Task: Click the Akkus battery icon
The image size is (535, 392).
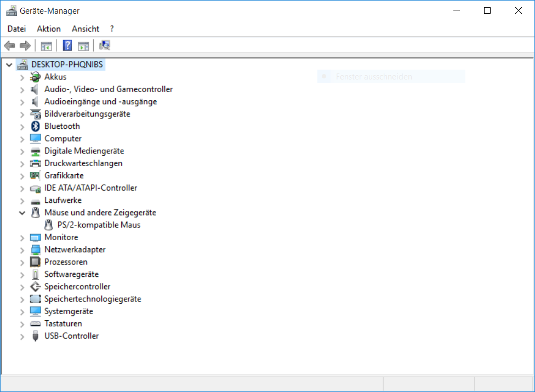Action: pos(35,77)
